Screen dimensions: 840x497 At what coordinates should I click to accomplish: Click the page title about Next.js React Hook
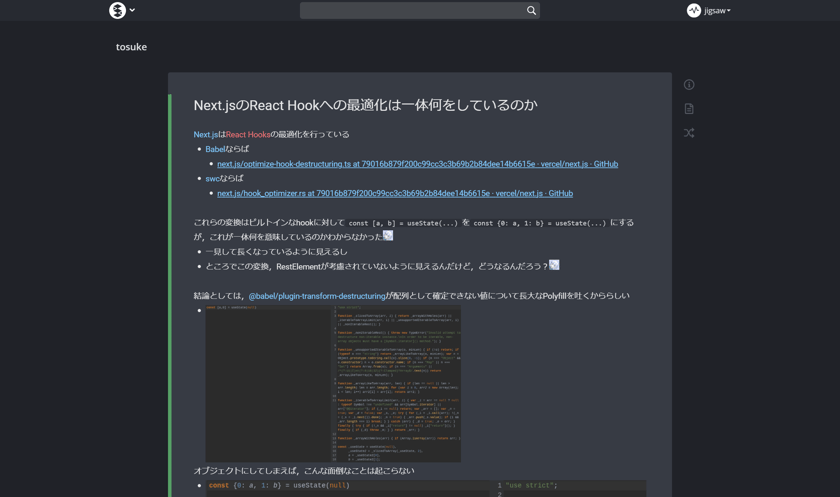[x=365, y=106]
